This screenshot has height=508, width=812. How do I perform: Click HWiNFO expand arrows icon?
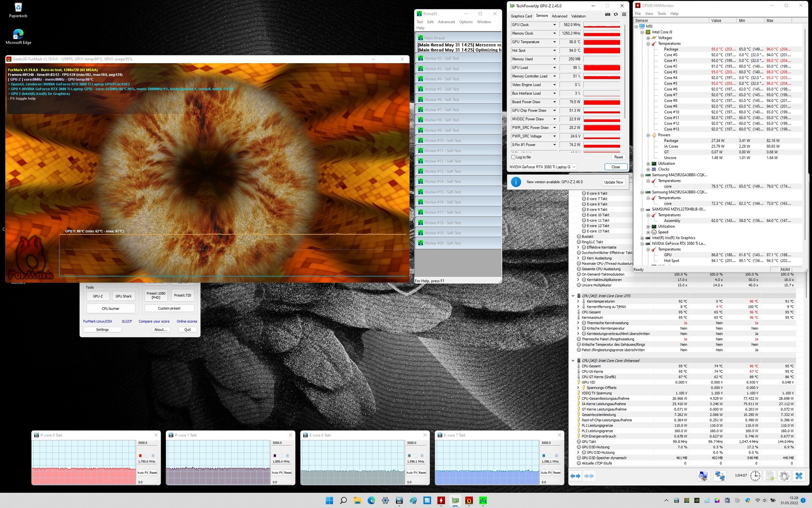576,476
